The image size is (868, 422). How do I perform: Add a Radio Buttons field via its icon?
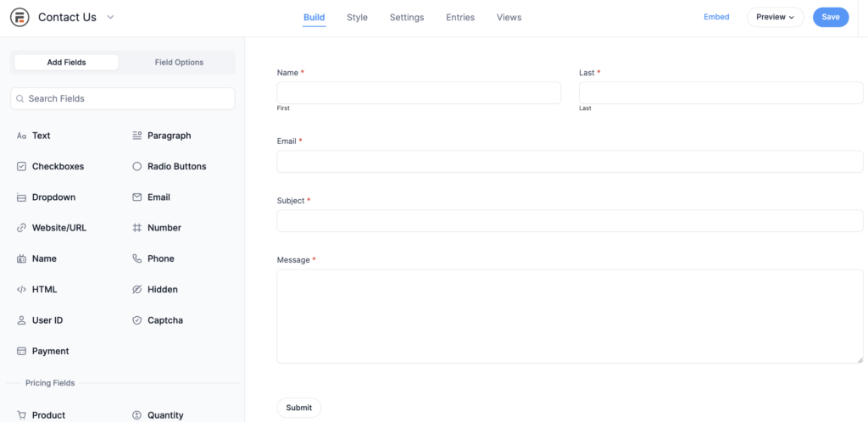point(137,166)
